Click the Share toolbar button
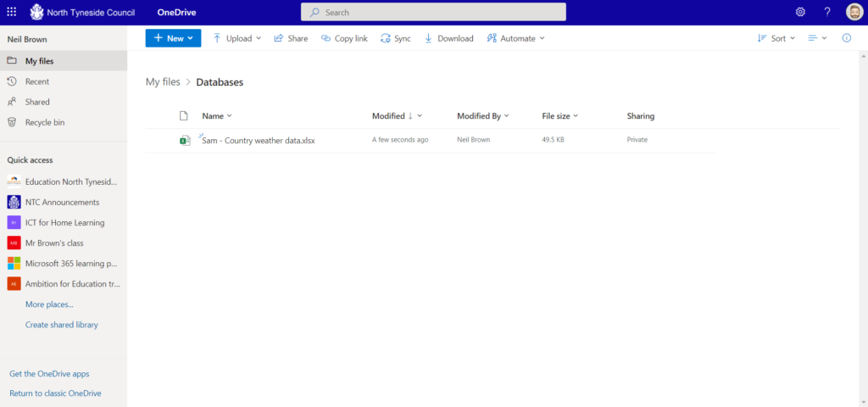The width and height of the screenshot is (868, 407). pos(291,38)
